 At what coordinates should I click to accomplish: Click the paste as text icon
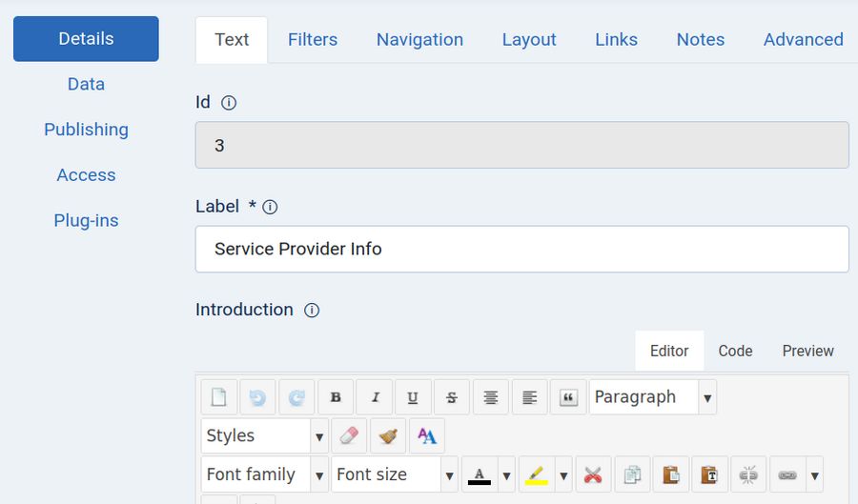click(709, 474)
